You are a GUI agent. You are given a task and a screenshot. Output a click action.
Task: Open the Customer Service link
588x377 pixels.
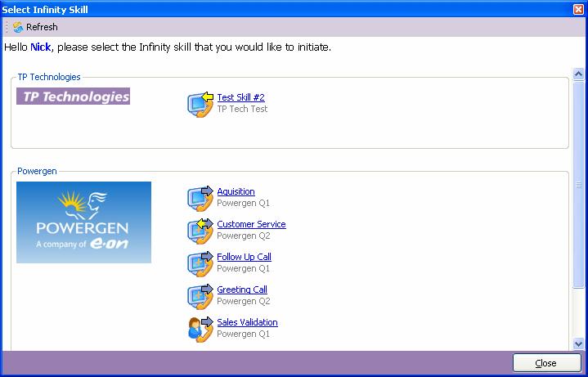(x=251, y=224)
